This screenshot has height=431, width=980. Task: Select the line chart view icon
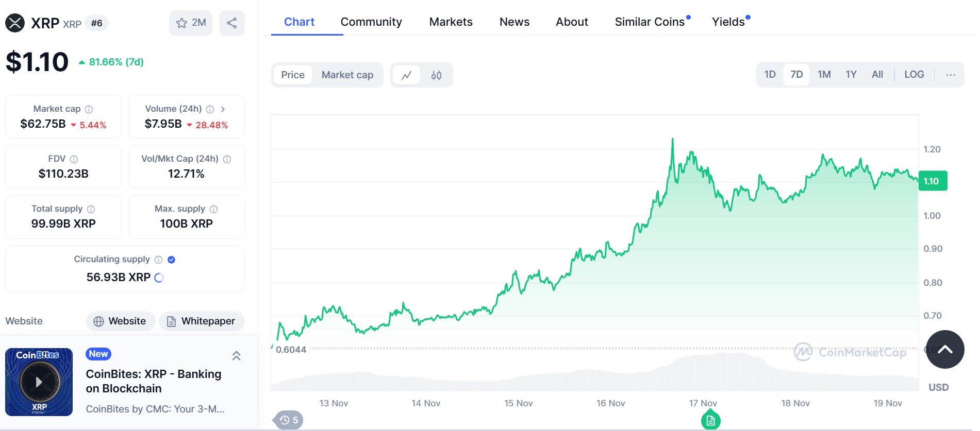tap(407, 75)
